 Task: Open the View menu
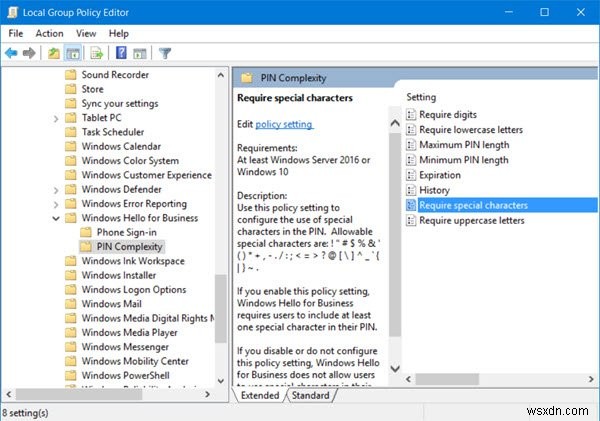[x=86, y=34]
